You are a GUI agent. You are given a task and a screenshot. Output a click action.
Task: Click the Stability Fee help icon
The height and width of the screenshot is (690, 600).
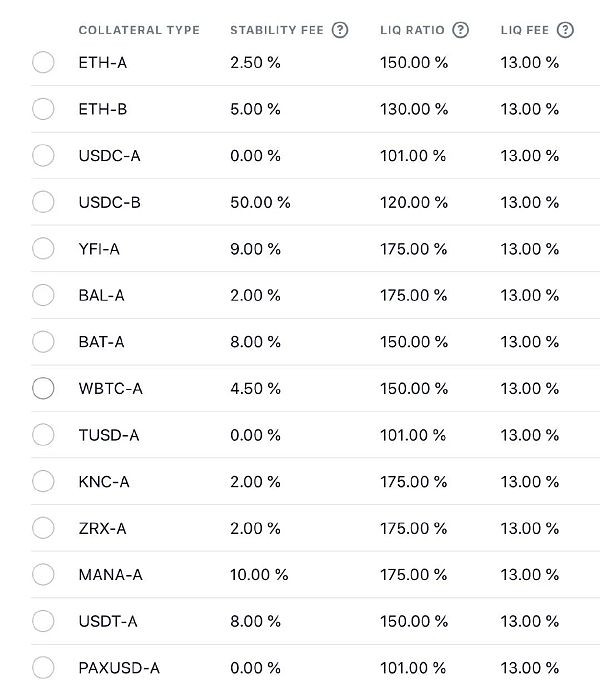click(x=340, y=30)
